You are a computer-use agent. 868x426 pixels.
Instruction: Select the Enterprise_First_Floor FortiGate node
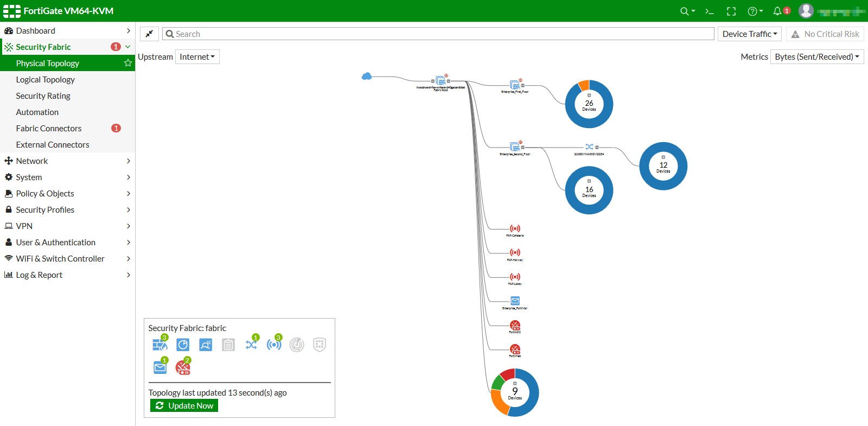[x=515, y=85]
